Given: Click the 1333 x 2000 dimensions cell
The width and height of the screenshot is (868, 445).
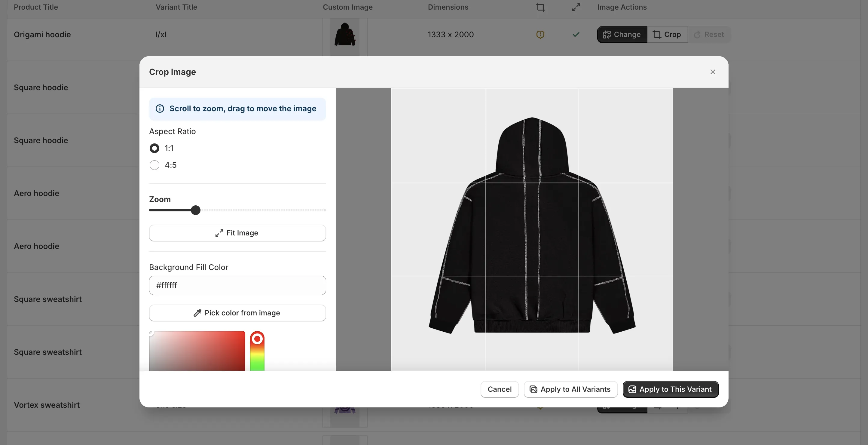Looking at the screenshot, I should [x=451, y=34].
